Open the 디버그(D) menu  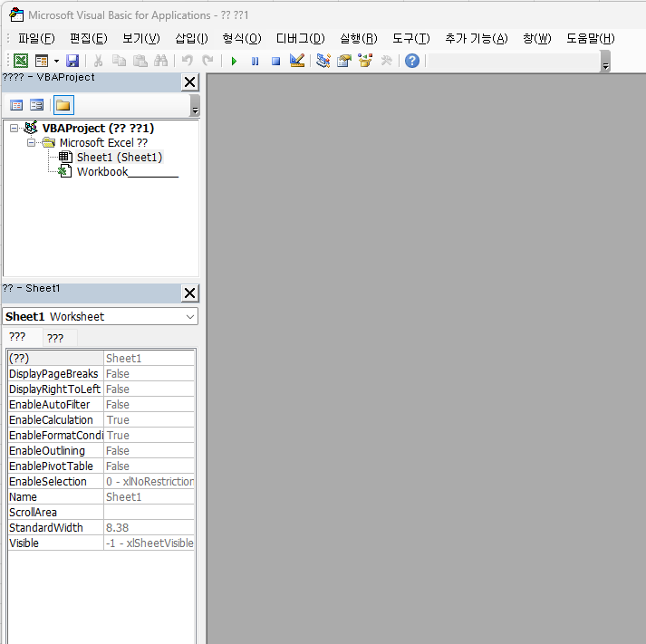(300, 39)
